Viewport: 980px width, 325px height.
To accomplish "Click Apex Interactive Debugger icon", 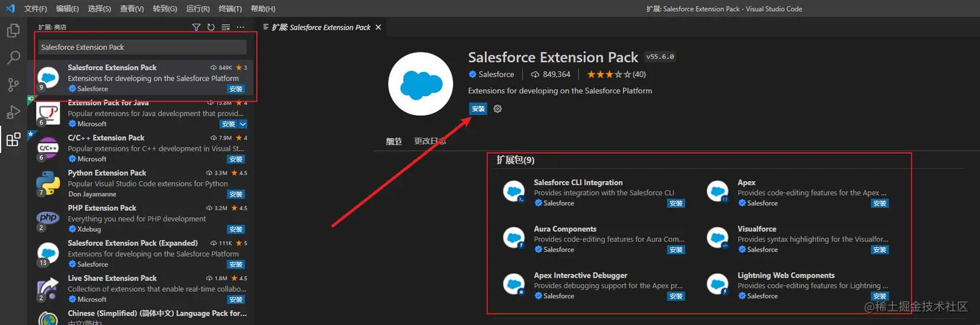I will (514, 285).
